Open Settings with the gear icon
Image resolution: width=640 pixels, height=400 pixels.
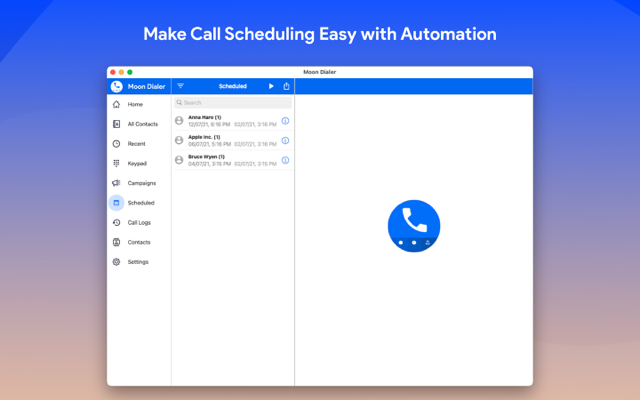point(137,262)
